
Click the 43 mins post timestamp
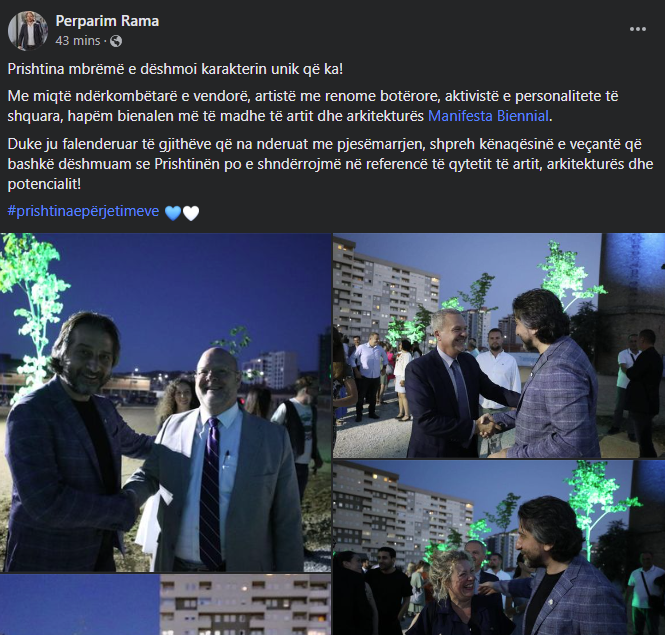[78, 41]
